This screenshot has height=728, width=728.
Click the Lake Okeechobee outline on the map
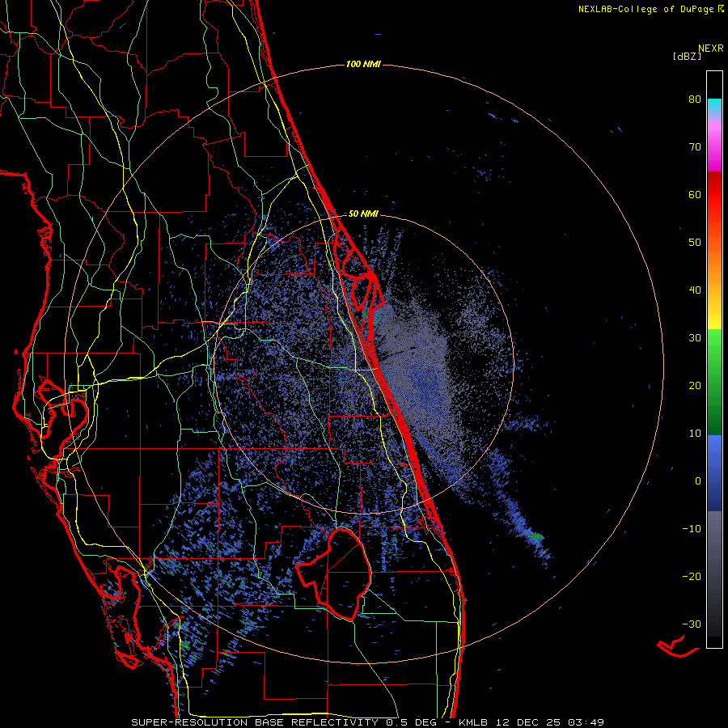[x=334, y=574]
